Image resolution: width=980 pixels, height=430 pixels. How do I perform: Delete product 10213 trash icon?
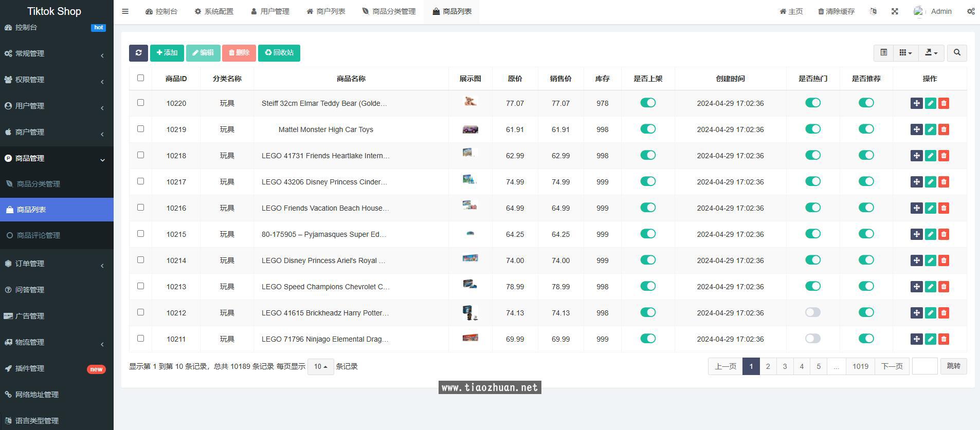943,287
